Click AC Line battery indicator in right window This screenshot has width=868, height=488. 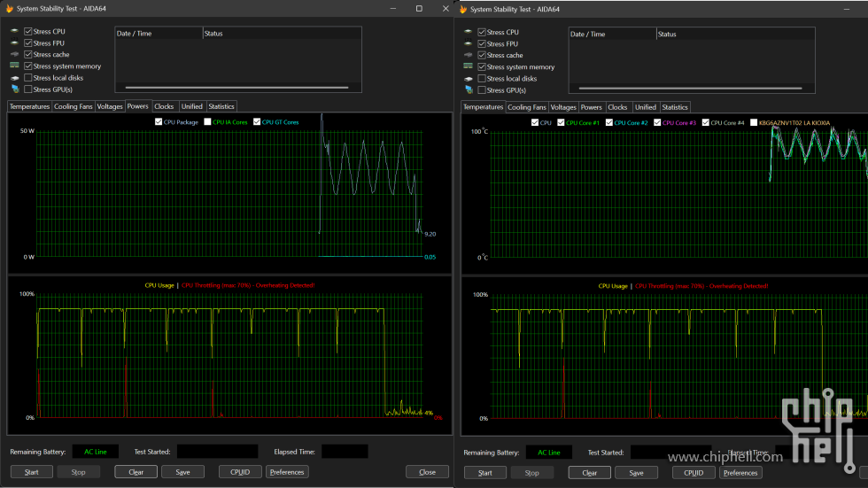pyautogui.click(x=549, y=452)
